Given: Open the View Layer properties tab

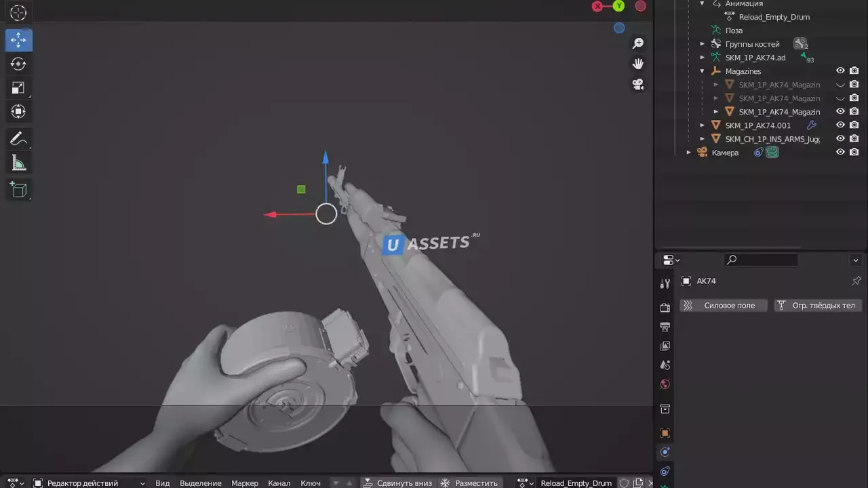Looking at the screenshot, I should tap(665, 346).
